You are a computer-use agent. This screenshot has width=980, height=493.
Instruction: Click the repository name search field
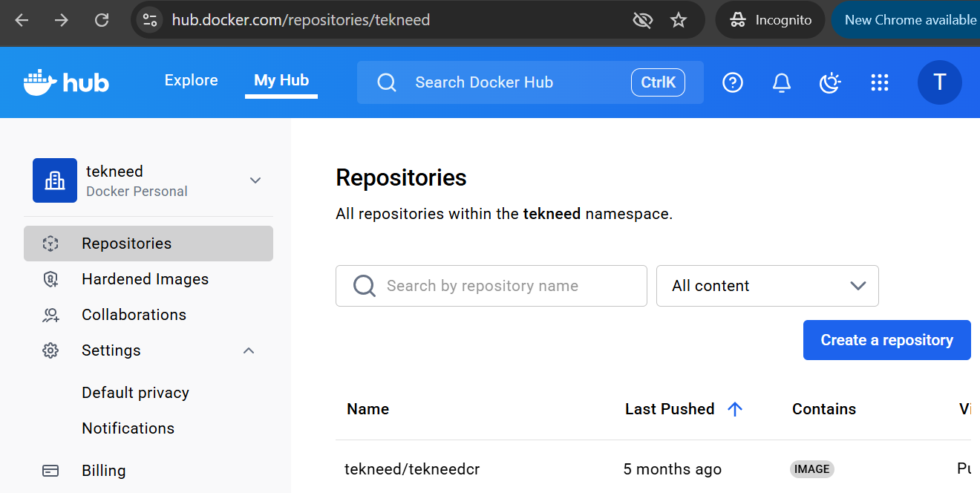[491, 286]
